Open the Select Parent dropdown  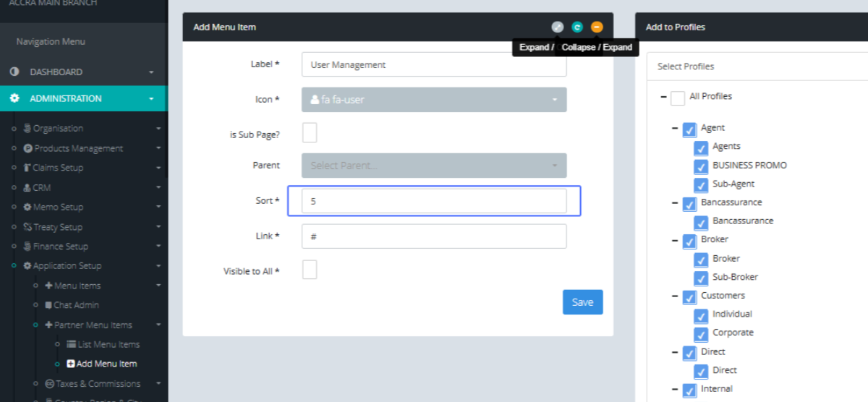[x=433, y=166]
